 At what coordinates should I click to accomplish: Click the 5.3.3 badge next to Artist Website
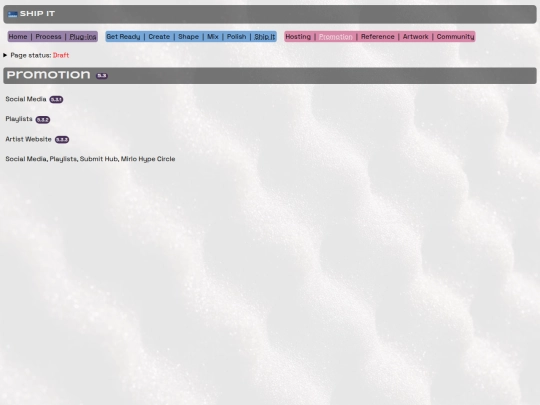pyautogui.click(x=62, y=139)
